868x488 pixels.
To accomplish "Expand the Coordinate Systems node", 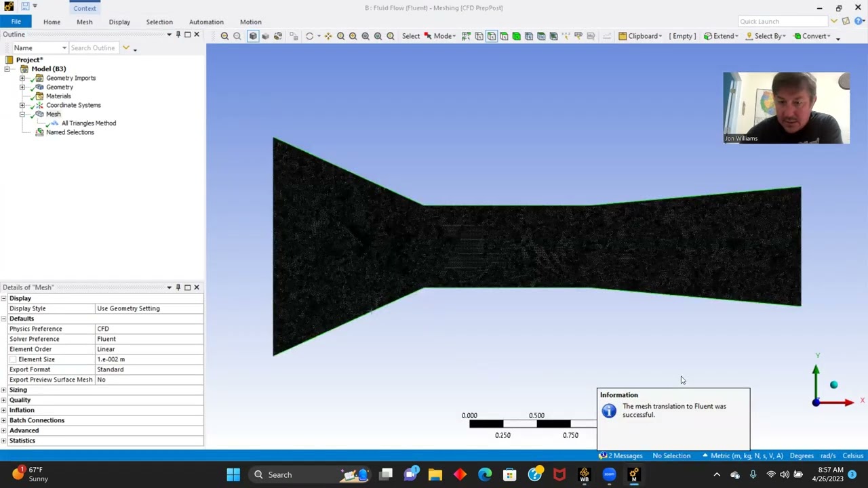I will coord(22,105).
